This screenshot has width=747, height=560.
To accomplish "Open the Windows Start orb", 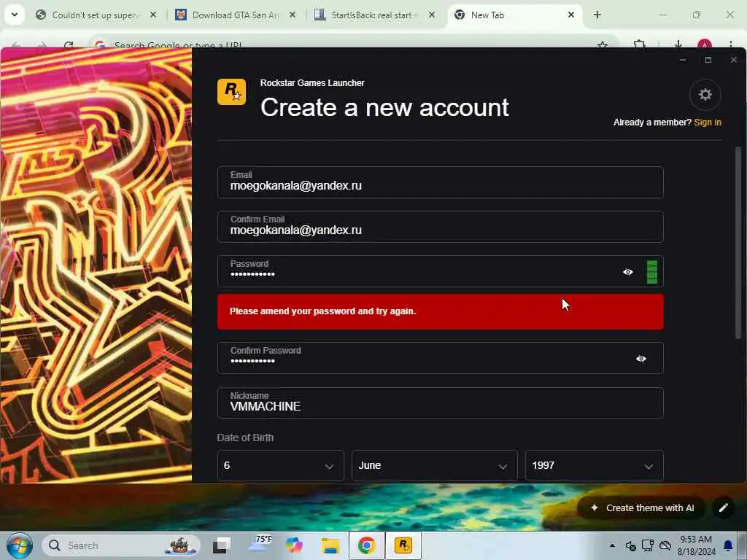I will click(x=20, y=545).
